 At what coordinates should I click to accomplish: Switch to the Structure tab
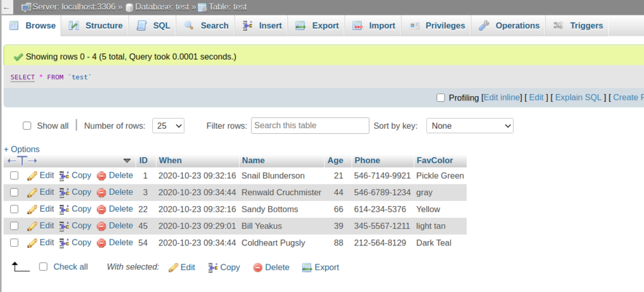(x=96, y=26)
